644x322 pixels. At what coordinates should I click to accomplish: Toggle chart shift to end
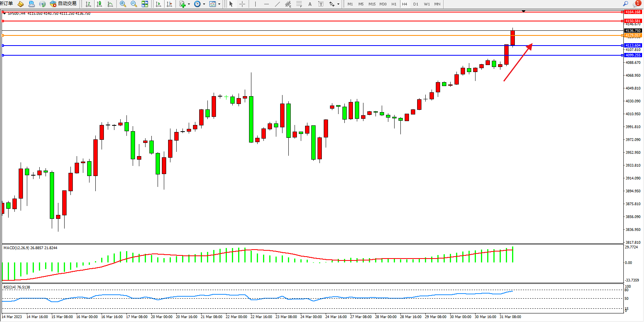(x=169, y=4)
